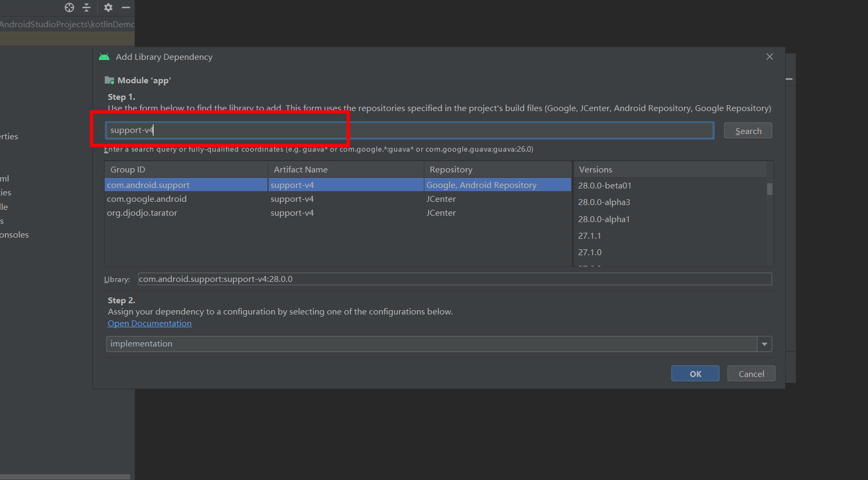The width and height of the screenshot is (868, 480).
Task: Confirm the dialog with OK
Action: tap(695, 374)
